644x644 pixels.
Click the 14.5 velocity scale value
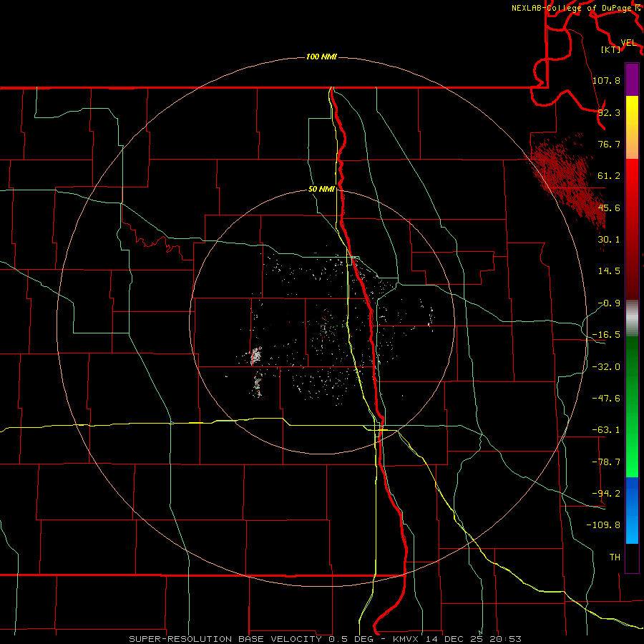point(609,271)
